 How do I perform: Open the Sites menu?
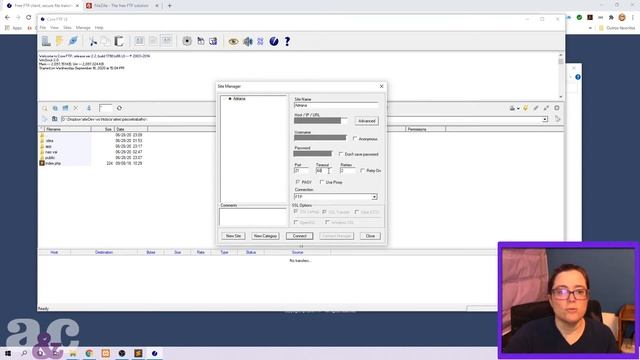point(67,28)
